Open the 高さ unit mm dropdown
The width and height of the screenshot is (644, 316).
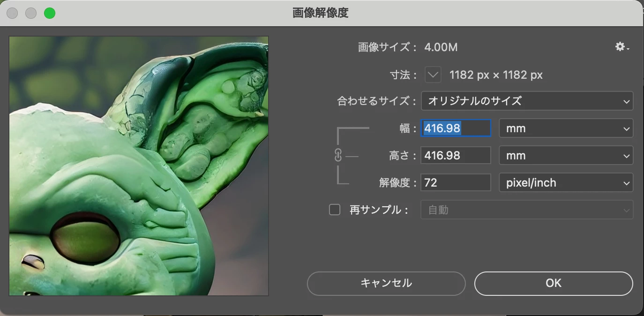[566, 156]
